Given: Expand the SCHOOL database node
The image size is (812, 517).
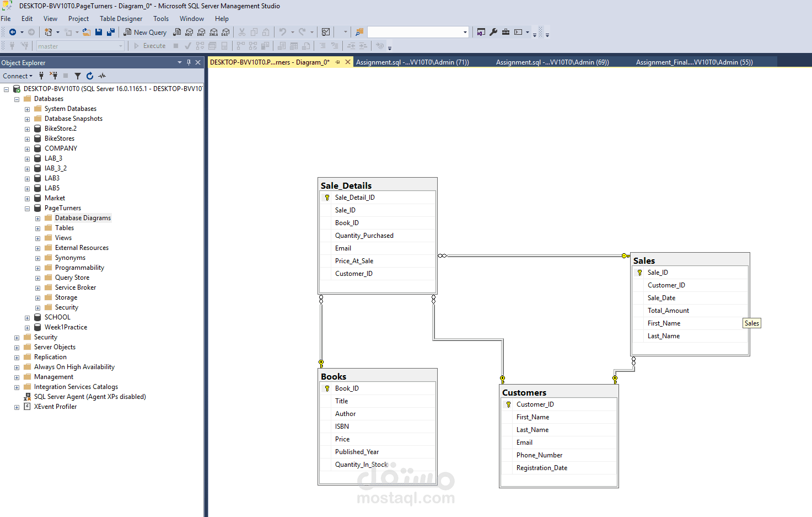Looking at the screenshot, I should pyautogui.click(x=27, y=318).
